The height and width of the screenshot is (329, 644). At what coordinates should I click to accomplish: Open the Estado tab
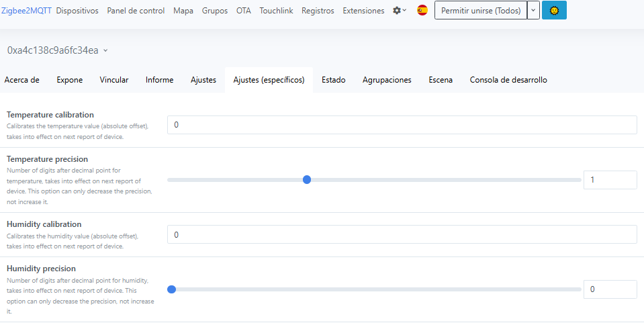click(334, 80)
